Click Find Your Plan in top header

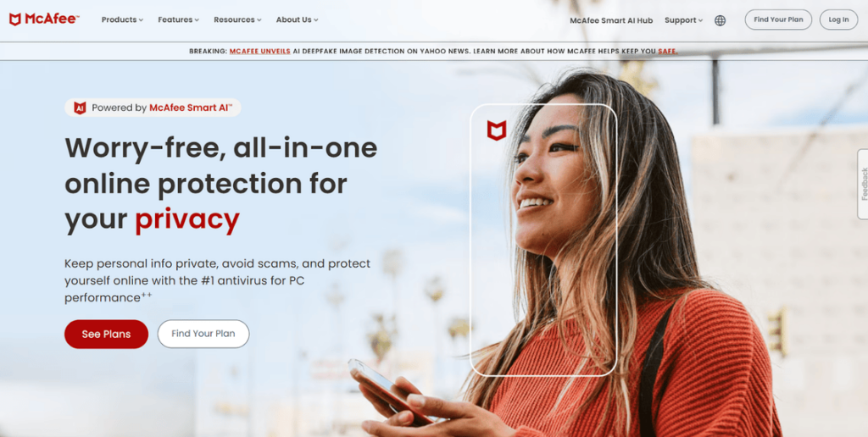point(778,19)
